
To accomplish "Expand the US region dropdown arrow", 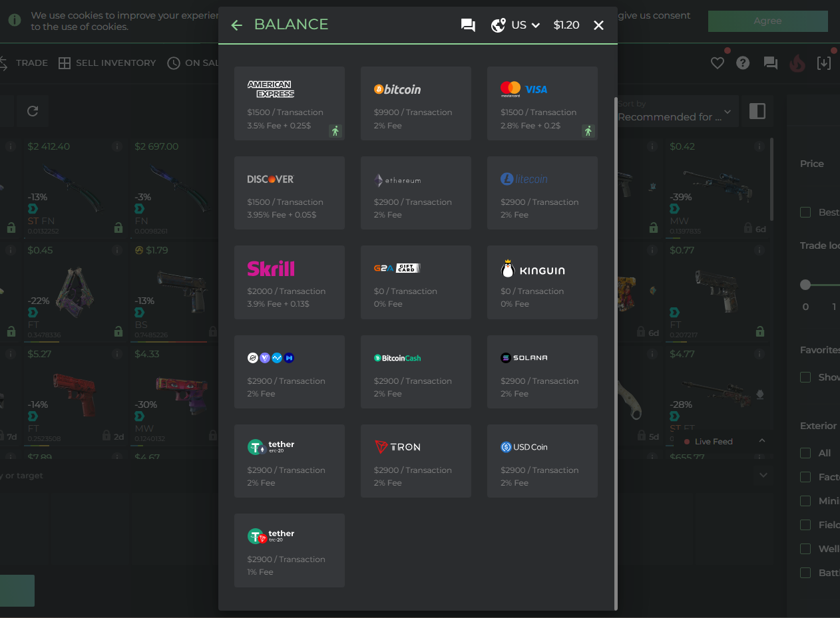I will (x=535, y=25).
